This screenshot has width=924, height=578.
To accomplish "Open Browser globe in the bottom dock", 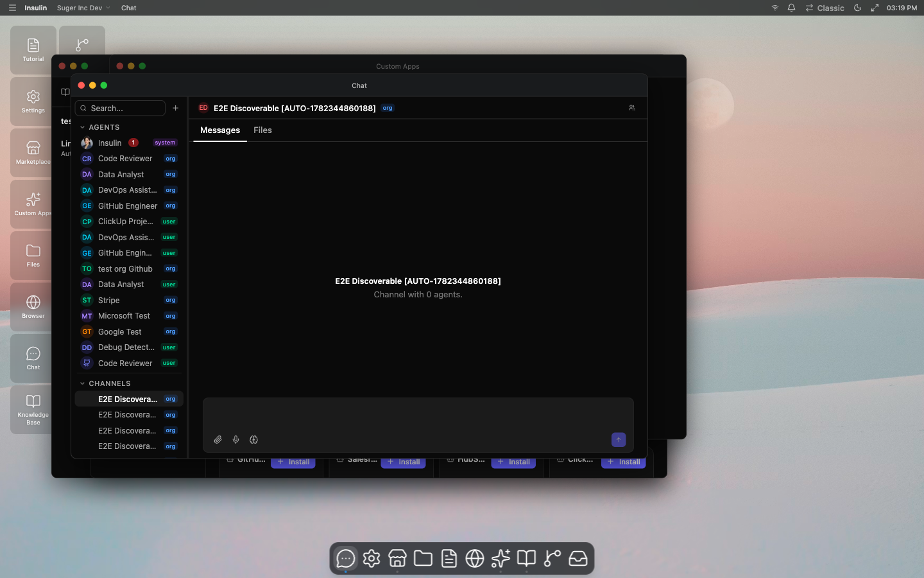I will [475, 558].
